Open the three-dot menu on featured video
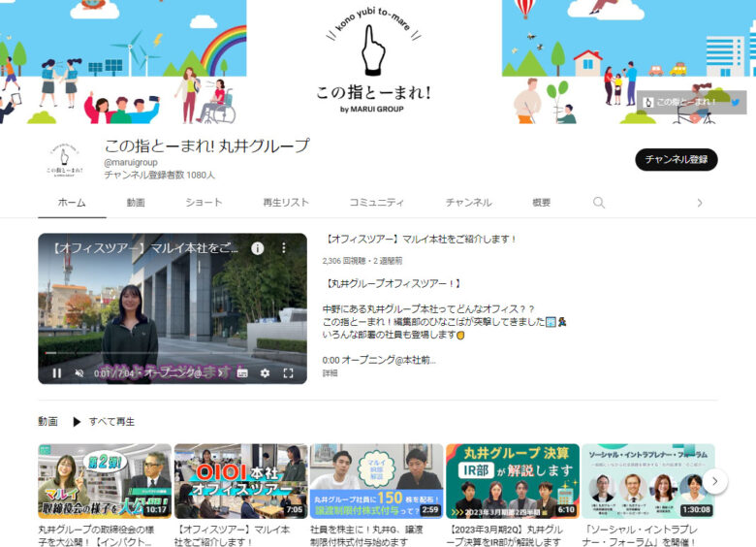Image resolution: width=756 pixels, height=547 pixels. click(x=283, y=248)
